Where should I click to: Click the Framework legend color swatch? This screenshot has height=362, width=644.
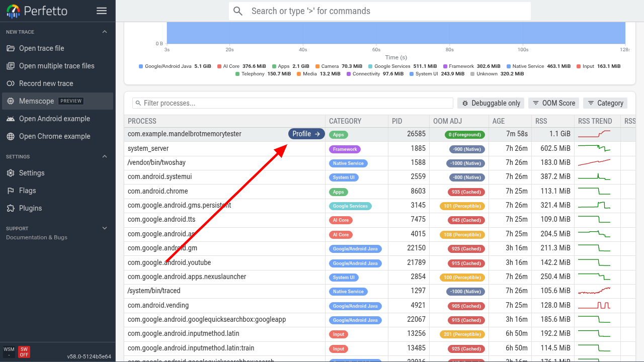point(445,66)
